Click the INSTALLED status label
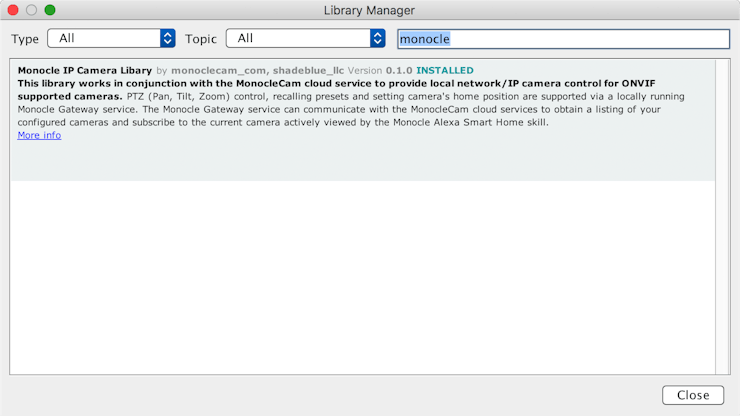This screenshot has width=740, height=416. pyautogui.click(x=445, y=71)
